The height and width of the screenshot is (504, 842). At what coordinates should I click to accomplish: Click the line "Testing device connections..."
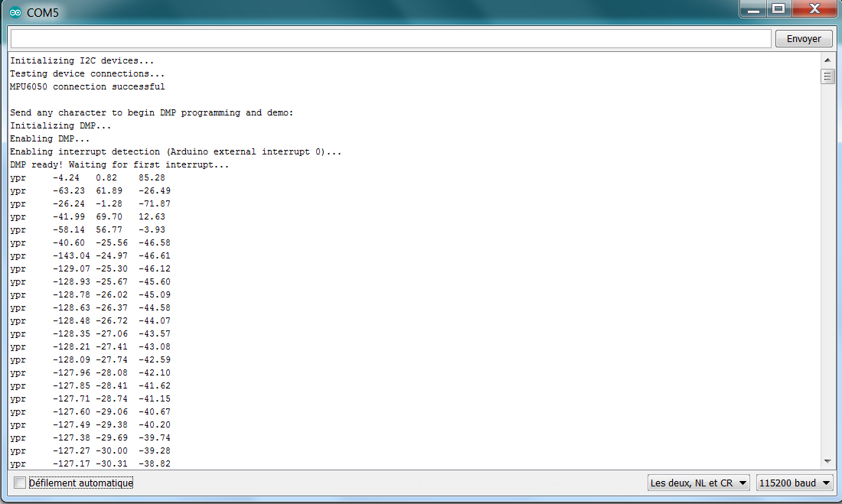(x=87, y=73)
